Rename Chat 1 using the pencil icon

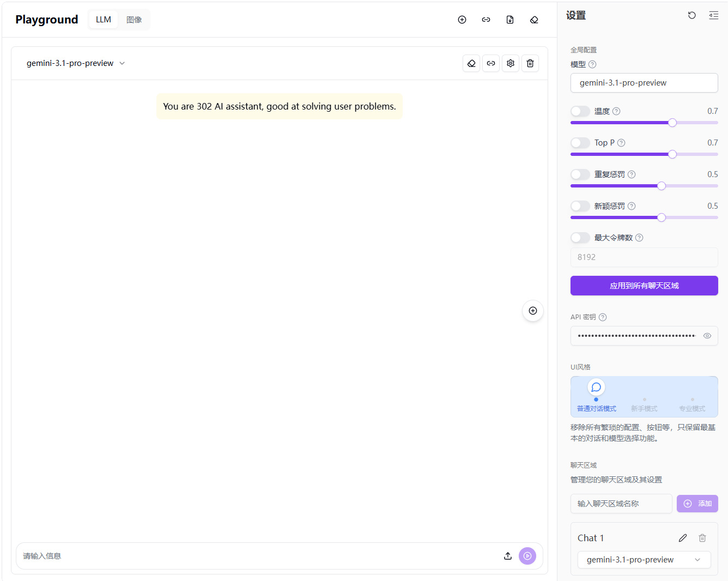point(683,538)
